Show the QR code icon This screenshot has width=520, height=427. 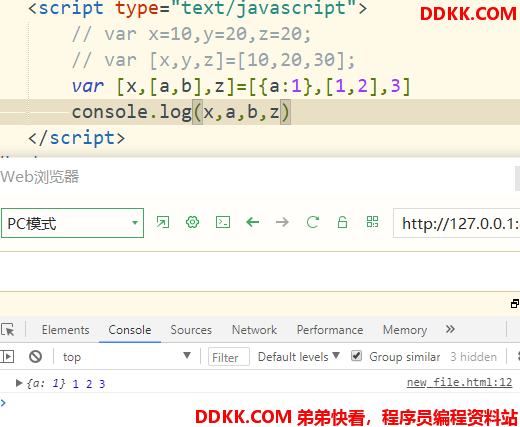(x=372, y=222)
